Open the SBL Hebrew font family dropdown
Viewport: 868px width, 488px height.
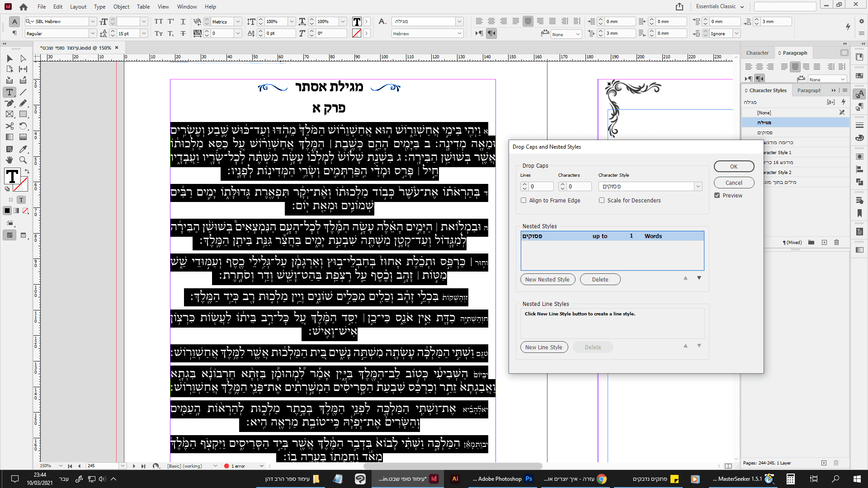[92, 21]
